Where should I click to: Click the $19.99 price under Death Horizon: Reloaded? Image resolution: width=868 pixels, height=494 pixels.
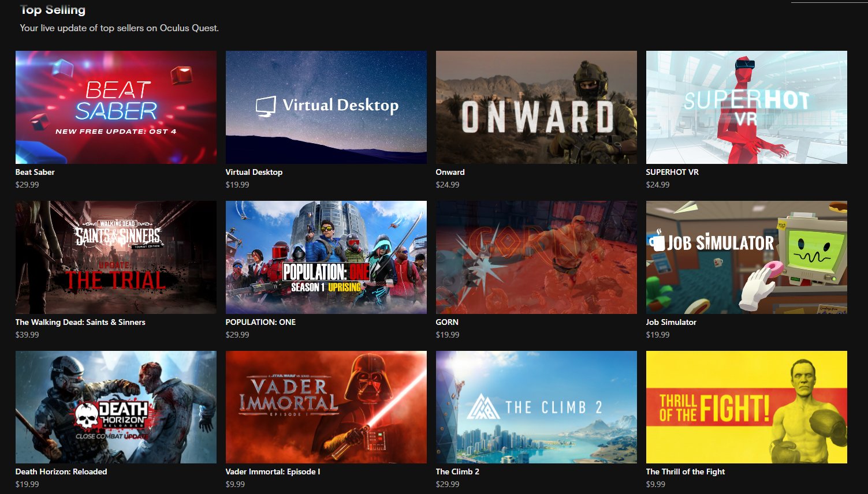coord(27,484)
